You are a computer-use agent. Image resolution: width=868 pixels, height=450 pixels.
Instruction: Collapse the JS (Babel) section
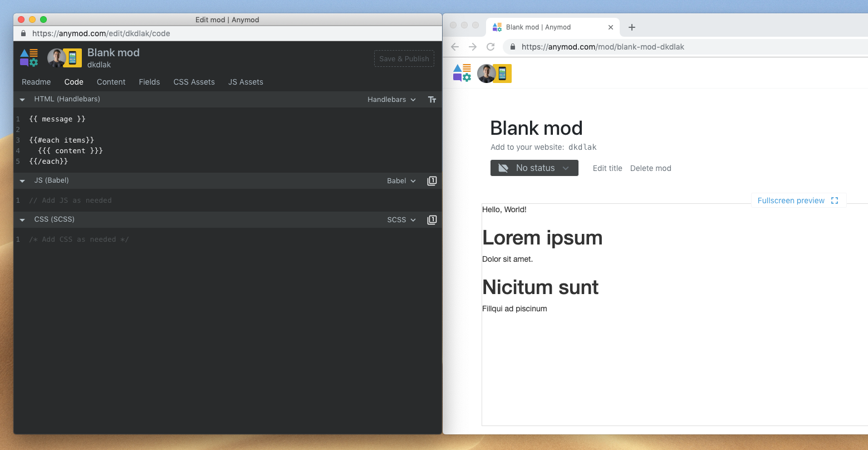click(22, 181)
